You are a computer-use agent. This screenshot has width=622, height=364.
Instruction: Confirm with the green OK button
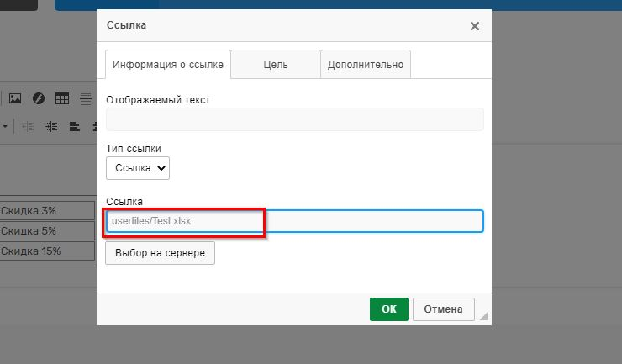click(388, 309)
